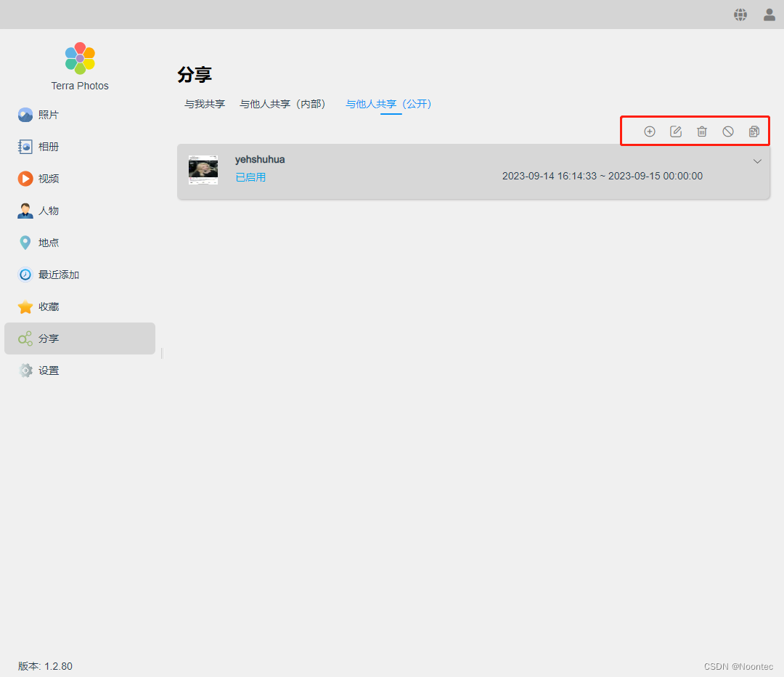Copy the share link using the copy icon
The height and width of the screenshot is (677, 784).
click(754, 131)
